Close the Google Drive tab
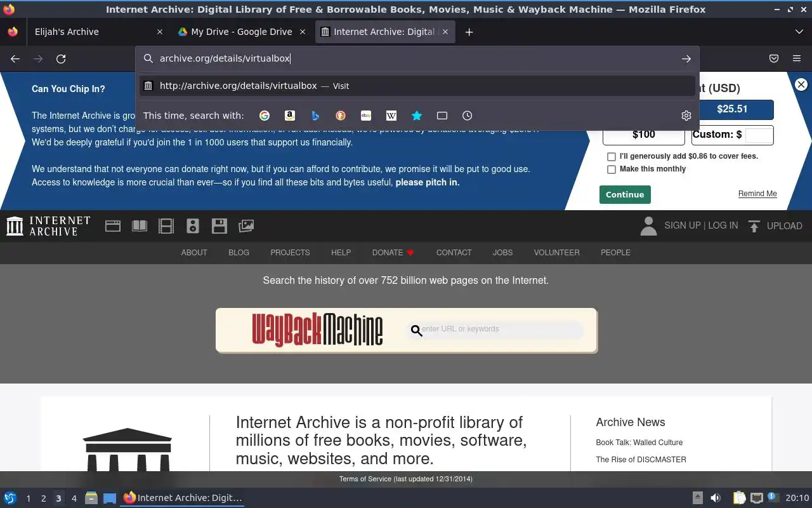 pos(303,32)
